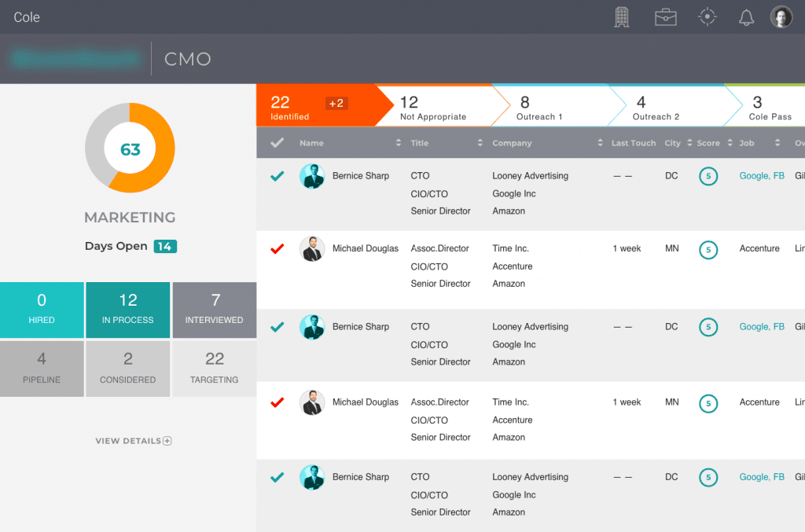805x532 pixels.
Task: Open the 22 Targeting tile
Action: click(x=215, y=369)
